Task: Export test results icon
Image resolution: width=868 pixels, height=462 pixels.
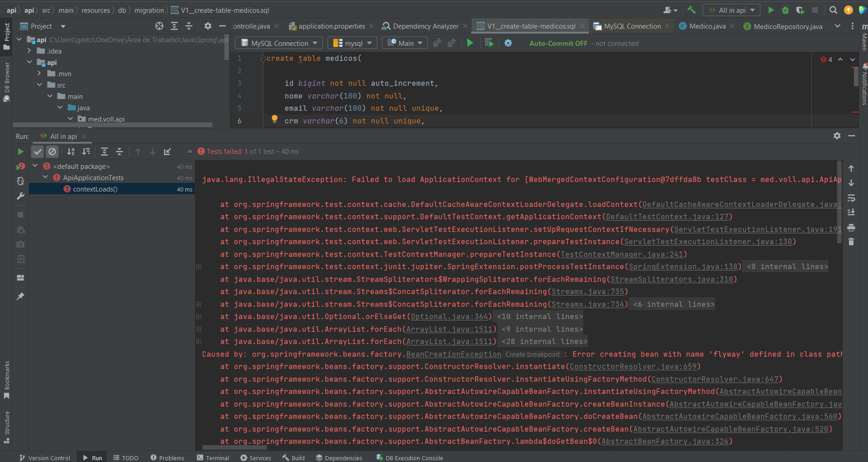Action: 168,152
